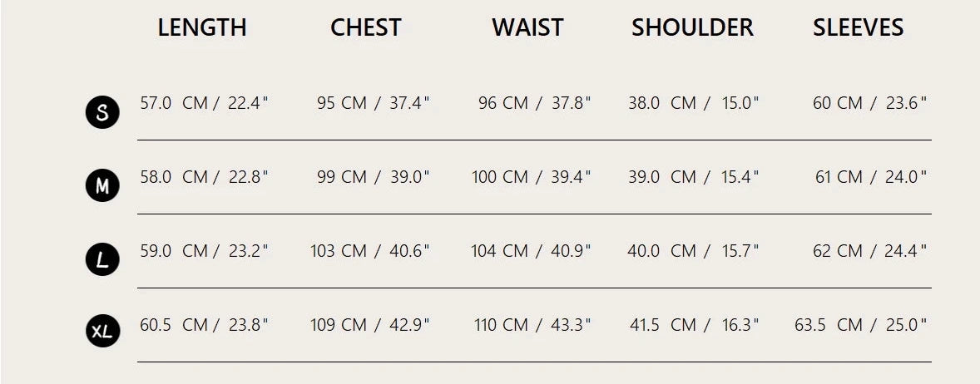Select the CHEST column header
980x384 pixels.
click(366, 27)
